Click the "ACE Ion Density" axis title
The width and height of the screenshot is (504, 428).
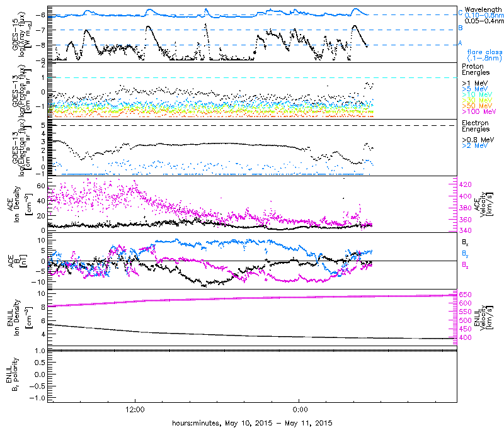point(20,204)
